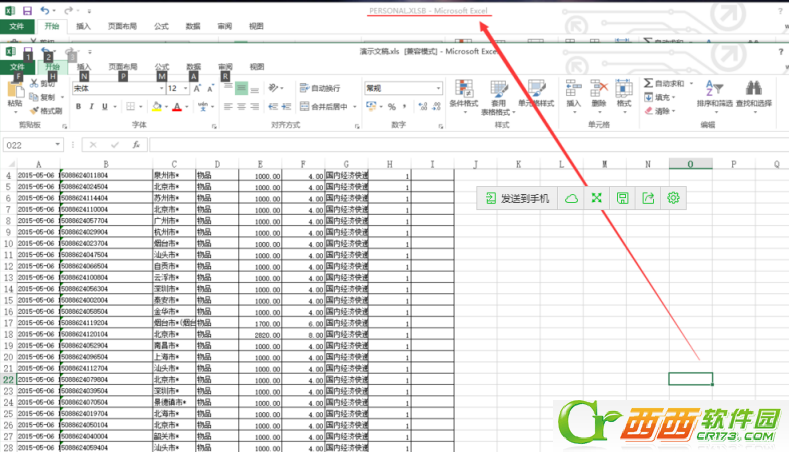
Task: Switch to the 插入 (Insert) ribbon tab
Action: (x=84, y=67)
